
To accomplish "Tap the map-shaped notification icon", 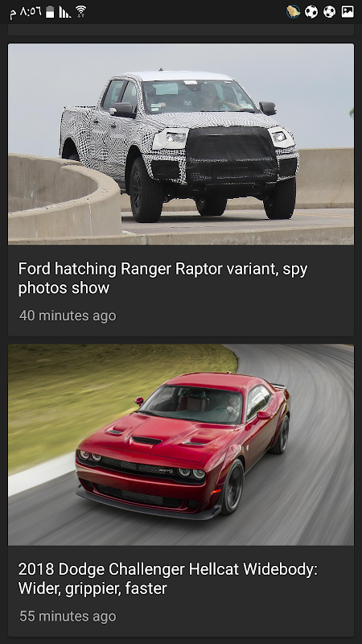I will (x=293, y=11).
